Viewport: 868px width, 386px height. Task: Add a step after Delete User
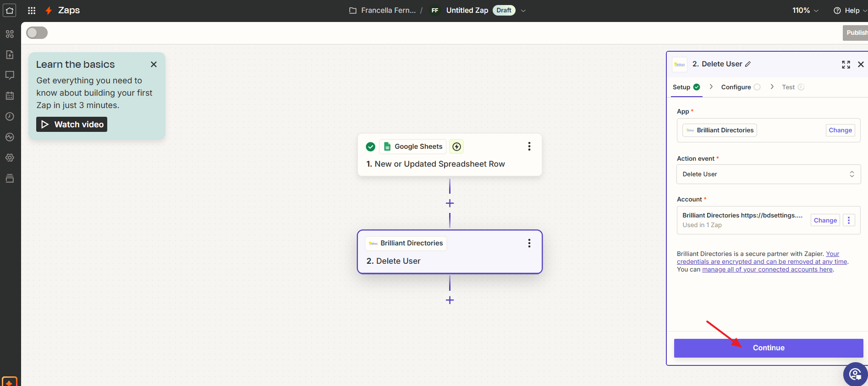[450, 300]
